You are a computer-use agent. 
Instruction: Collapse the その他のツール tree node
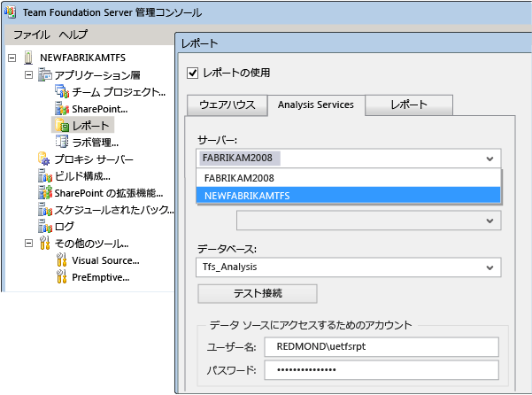coord(29,244)
